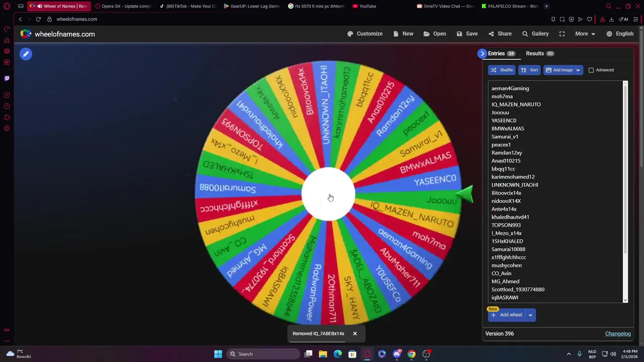Open the Windows Start menu
This screenshot has width=644, height=362.
(x=218, y=354)
